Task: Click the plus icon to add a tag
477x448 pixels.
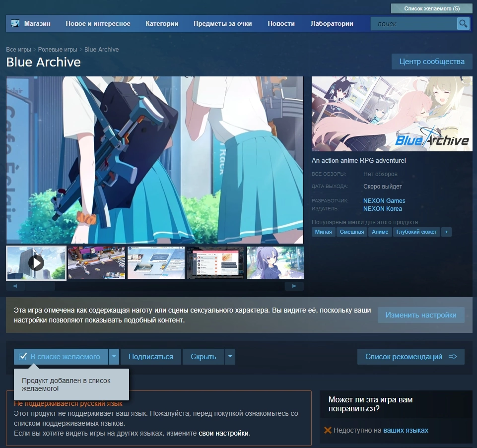Action: point(446,232)
